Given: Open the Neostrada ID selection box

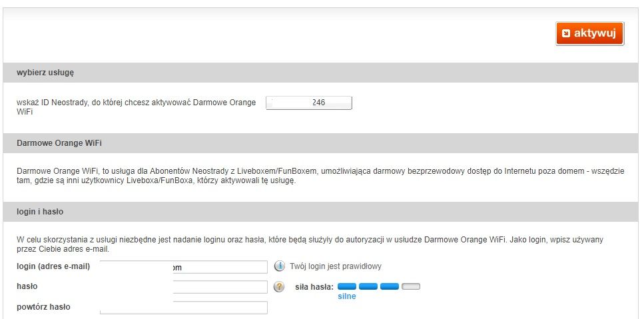Looking at the screenshot, I should [x=308, y=103].
